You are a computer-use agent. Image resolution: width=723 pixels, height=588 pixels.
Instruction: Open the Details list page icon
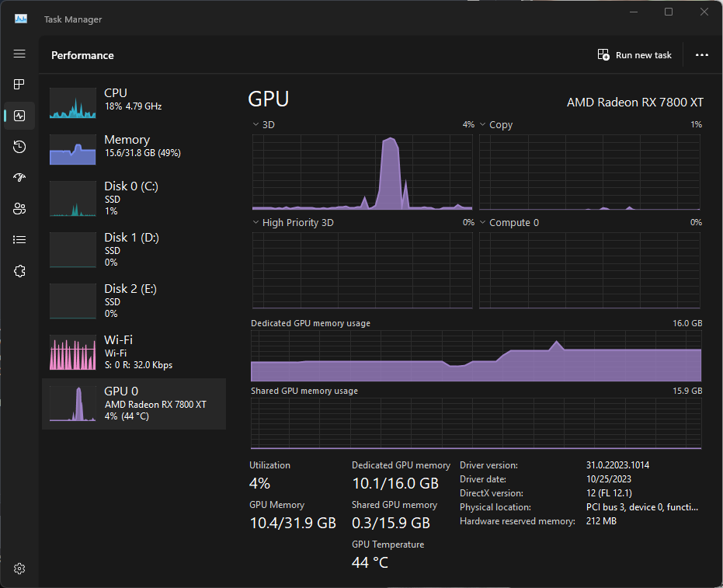coord(19,239)
